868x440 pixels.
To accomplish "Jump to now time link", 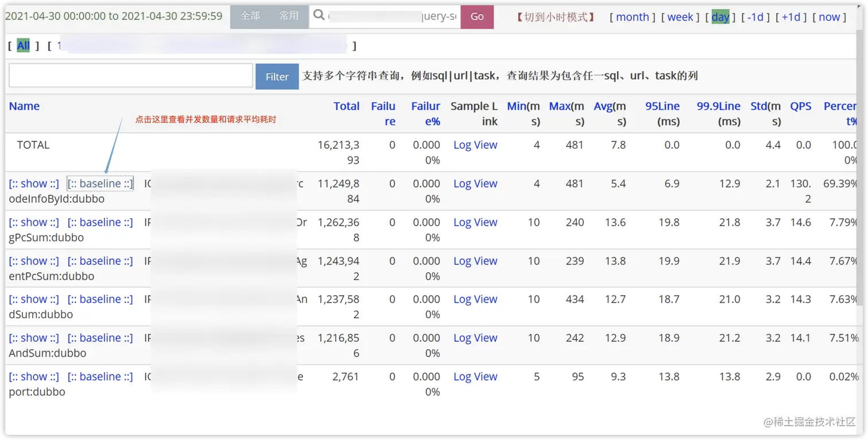I will coord(829,17).
